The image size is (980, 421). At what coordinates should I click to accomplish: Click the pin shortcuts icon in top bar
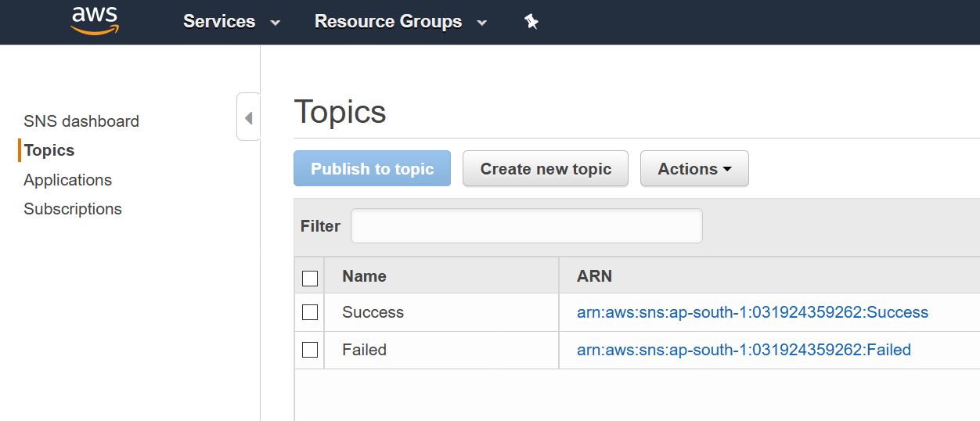(531, 22)
